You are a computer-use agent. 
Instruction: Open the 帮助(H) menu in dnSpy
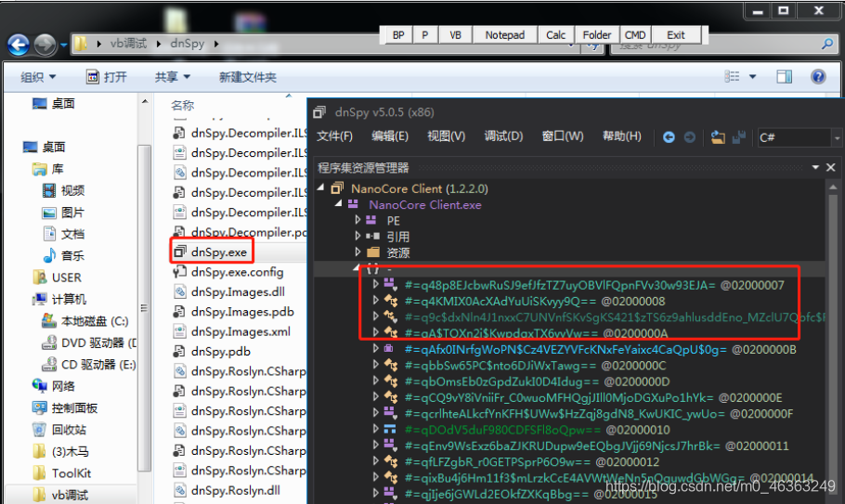pyautogui.click(x=622, y=136)
